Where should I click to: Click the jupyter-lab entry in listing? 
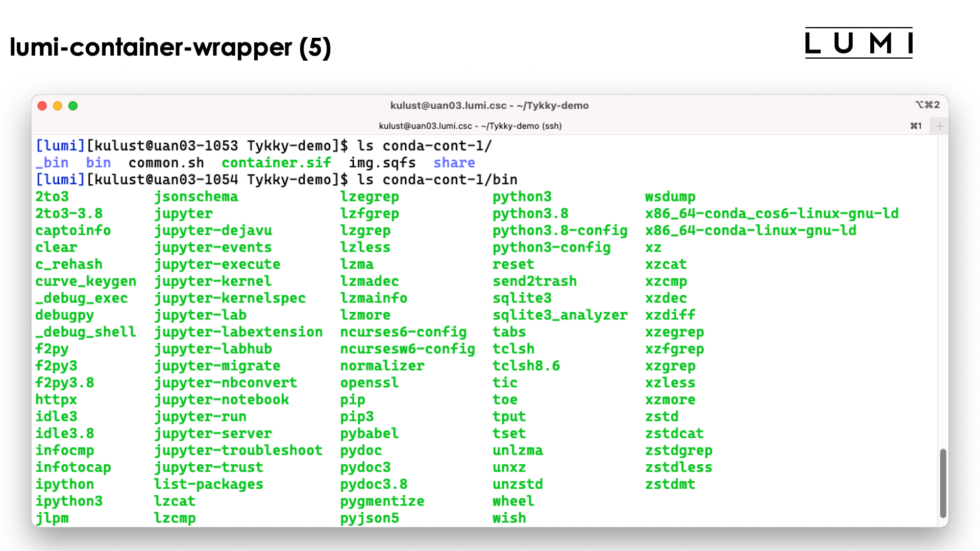click(201, 315)
